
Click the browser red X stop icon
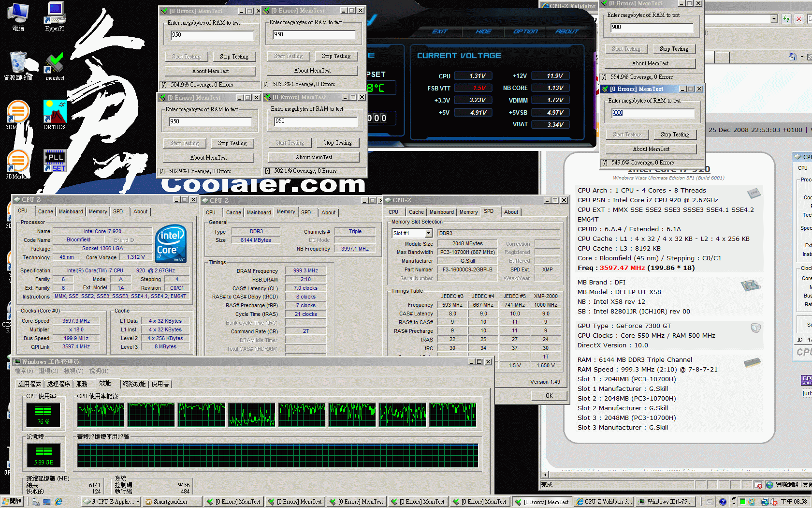coord(799,19)
